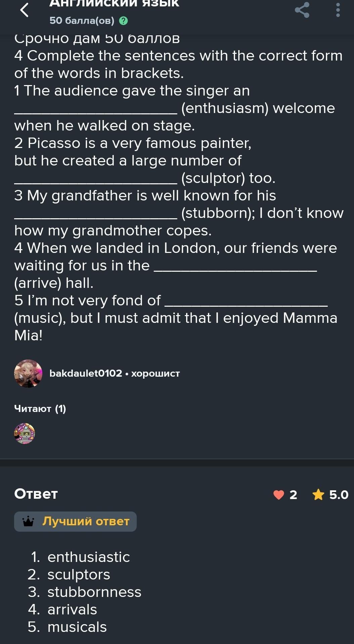The height and width of the screenshot is (644, 354).
Task: Tap the "Ответ" section heading
Action: click(36, 494)
